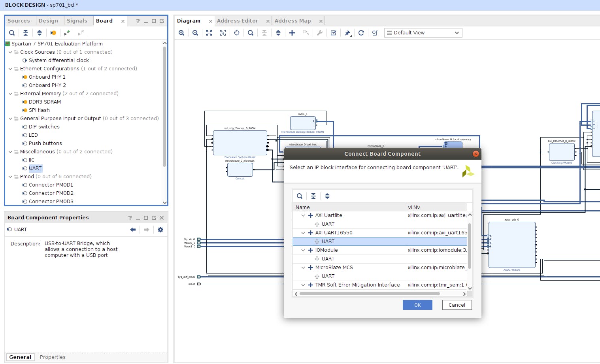This screenshot has width=600, height=364.
Task: Click the VLNV column header
Action: pyautogui.click(x=436, y=207)
